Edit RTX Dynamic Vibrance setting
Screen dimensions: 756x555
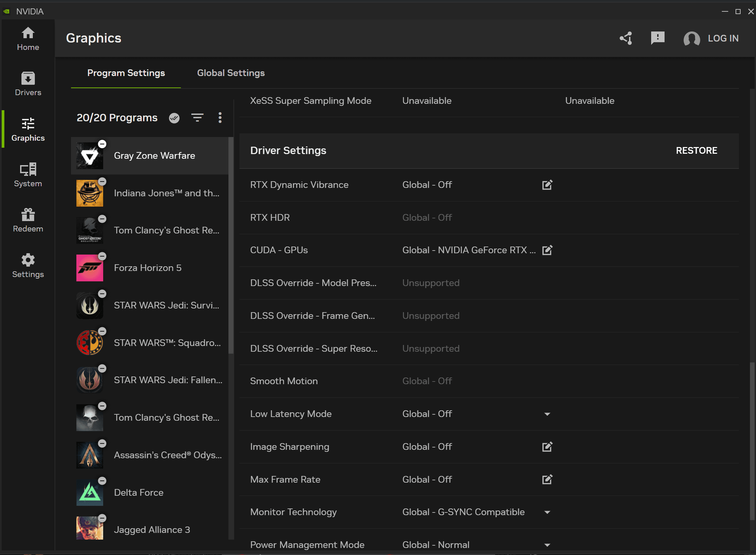[x=547, y=185]
